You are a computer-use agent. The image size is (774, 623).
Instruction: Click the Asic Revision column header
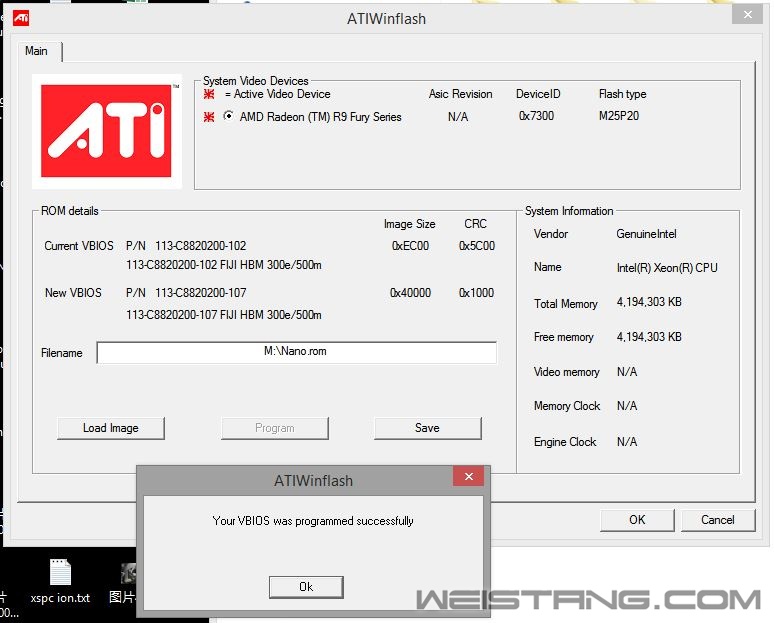461,94
